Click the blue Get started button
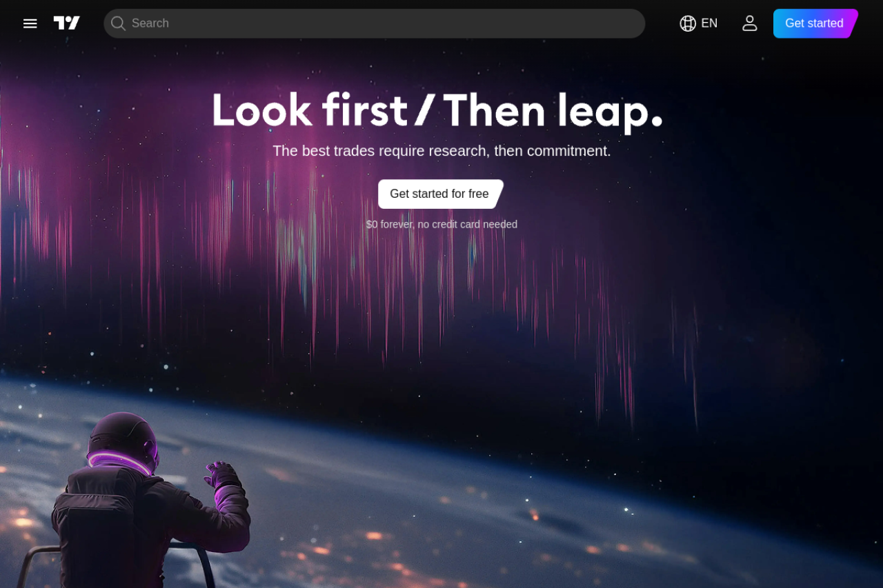 pyautogui.click(x=815, y=23)
